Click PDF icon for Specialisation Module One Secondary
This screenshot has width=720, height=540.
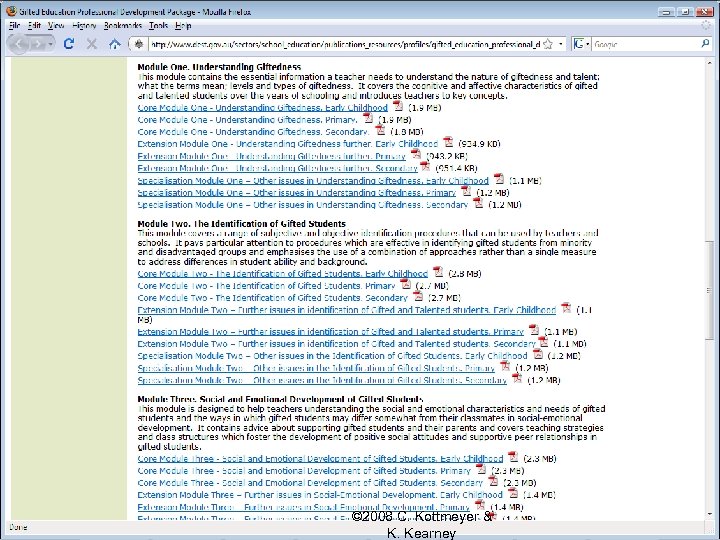tap(478, 203)
